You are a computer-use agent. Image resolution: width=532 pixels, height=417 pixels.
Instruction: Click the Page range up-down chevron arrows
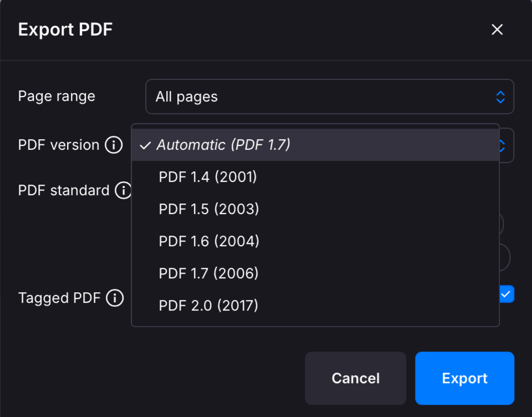click(500, 97)
